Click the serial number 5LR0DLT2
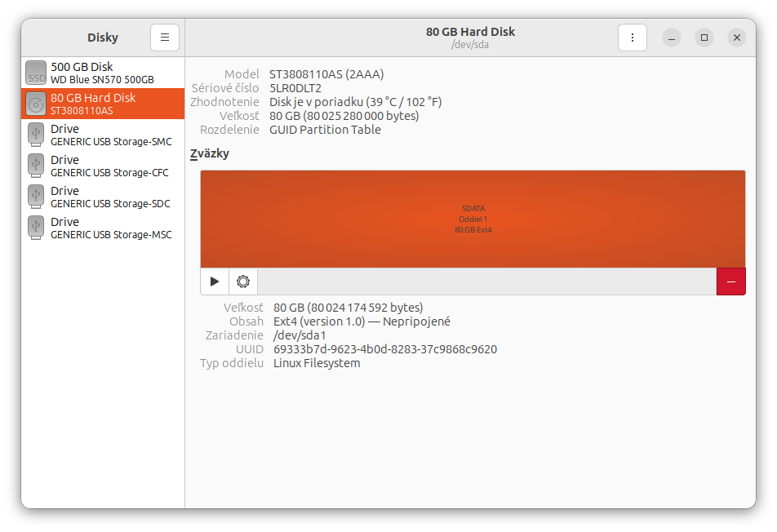Viewport: 777px width, 532px height. click(295, 88)
